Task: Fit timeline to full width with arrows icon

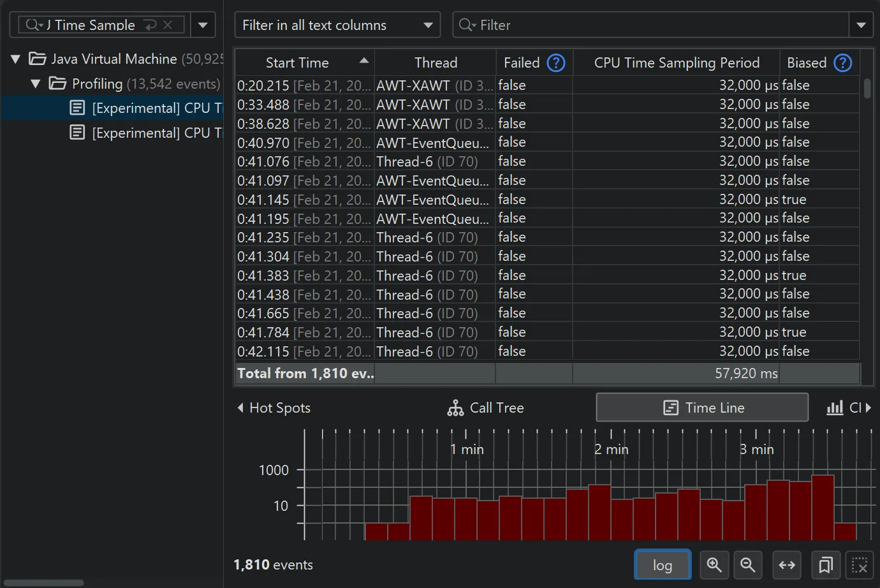Action: click(x=787, y=565)
